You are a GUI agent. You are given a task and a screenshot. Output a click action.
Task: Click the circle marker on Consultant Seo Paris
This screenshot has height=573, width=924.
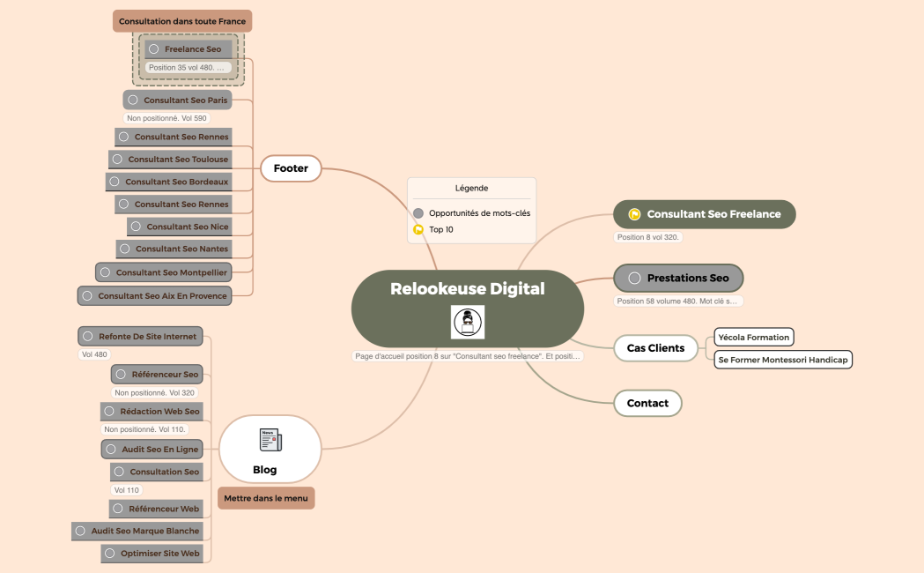(133, 100)
